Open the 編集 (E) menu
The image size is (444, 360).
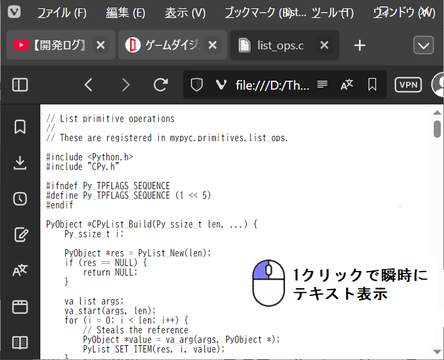[x=125, y=13]
